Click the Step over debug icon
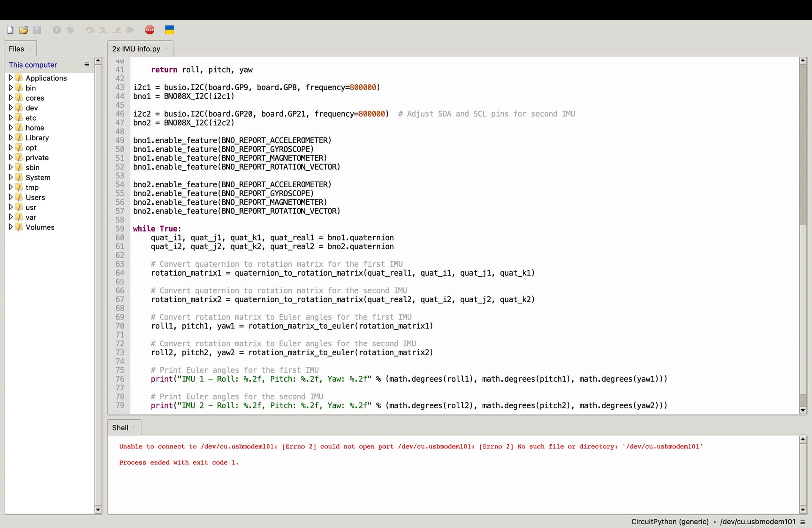This screenshot has width=812, height=528. tap(90, 30)
